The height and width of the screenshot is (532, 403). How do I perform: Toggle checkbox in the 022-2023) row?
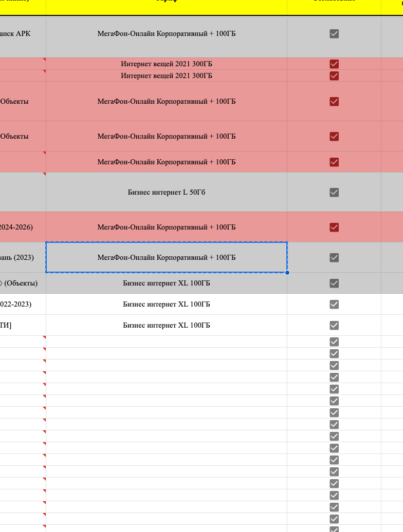(x=334, y=304)
